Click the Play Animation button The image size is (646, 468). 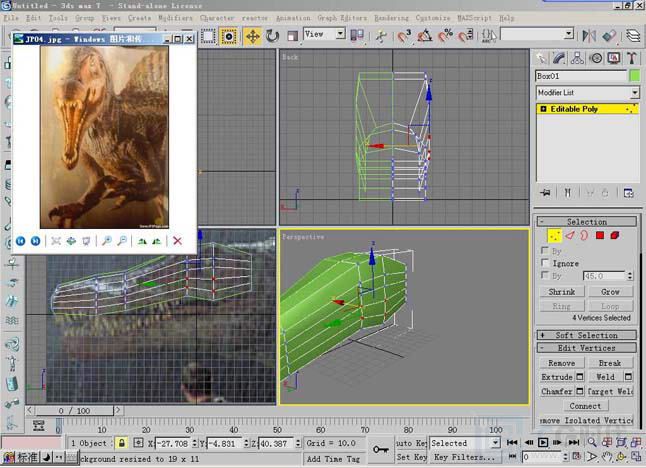click(543, 442)
